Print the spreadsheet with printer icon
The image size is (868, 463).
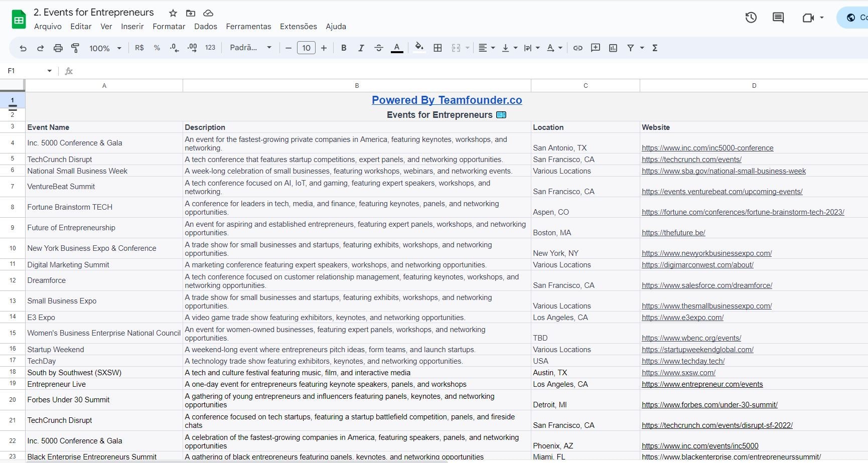pos(58,48)
